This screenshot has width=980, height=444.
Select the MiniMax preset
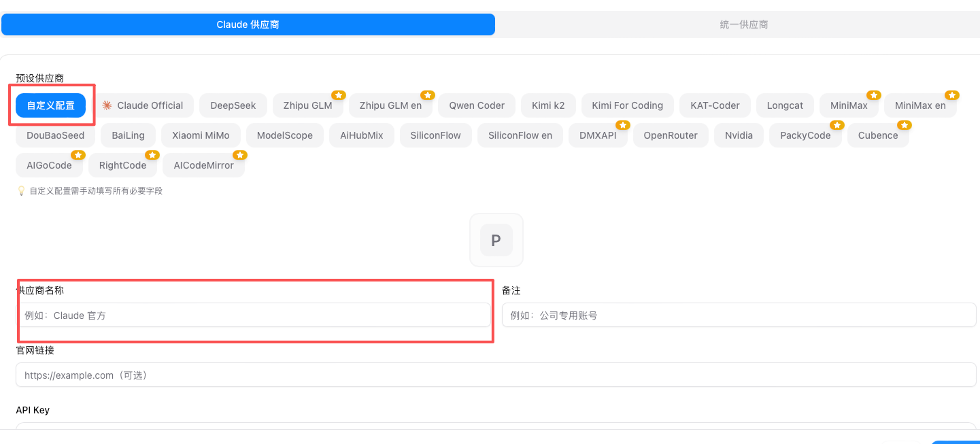(849, 105)
